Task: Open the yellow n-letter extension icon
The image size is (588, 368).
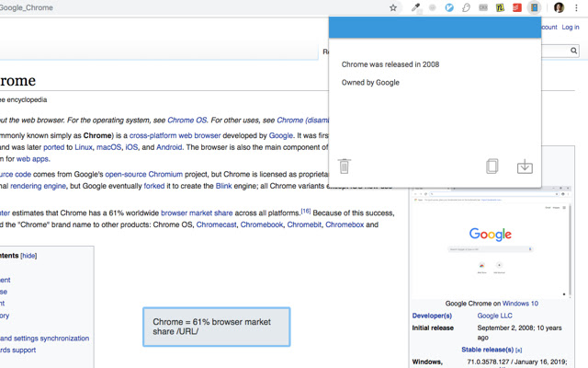Action: click(500, 7)
